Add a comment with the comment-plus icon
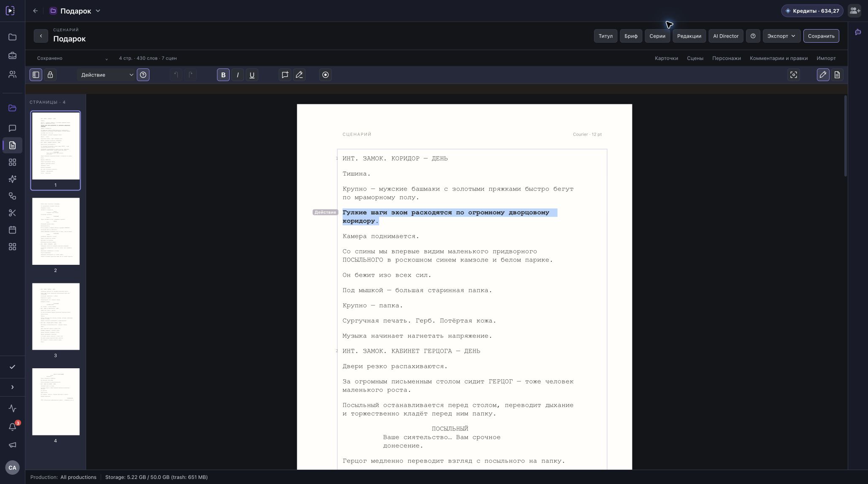The width and height of the screenshot is (868, 484). coord(285,75)
